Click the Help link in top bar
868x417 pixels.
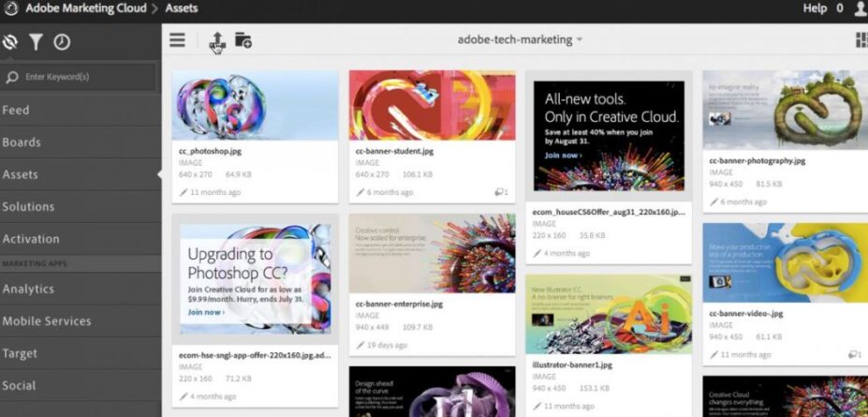(x=815, y=9)
